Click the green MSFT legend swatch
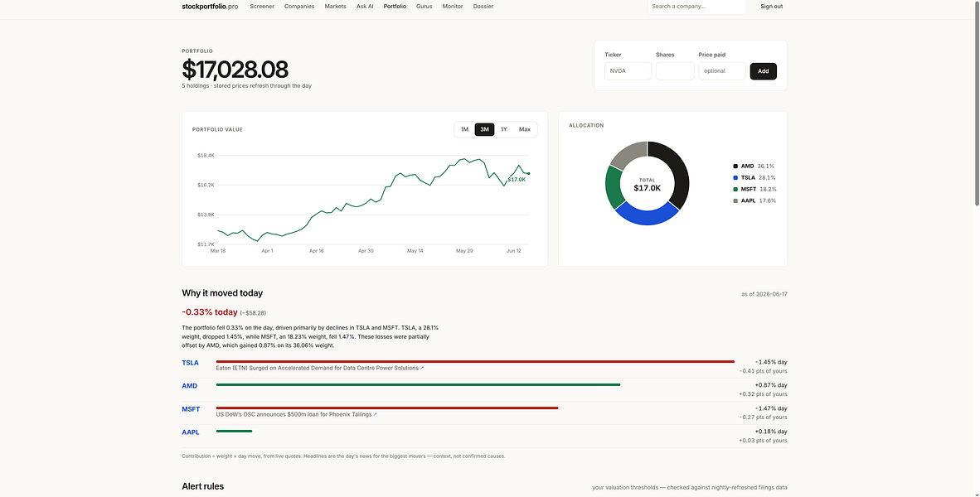This screenshot has height=497, width=980. coord(735,189)
